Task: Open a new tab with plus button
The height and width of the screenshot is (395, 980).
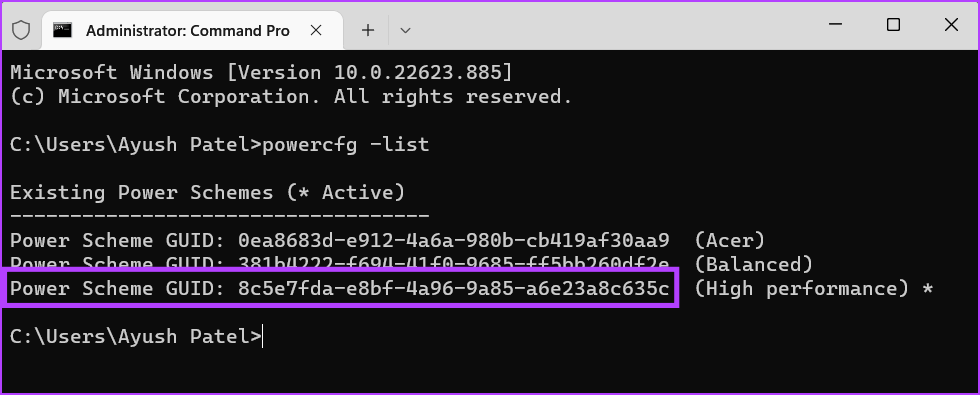Action: (x=368, y=30)
